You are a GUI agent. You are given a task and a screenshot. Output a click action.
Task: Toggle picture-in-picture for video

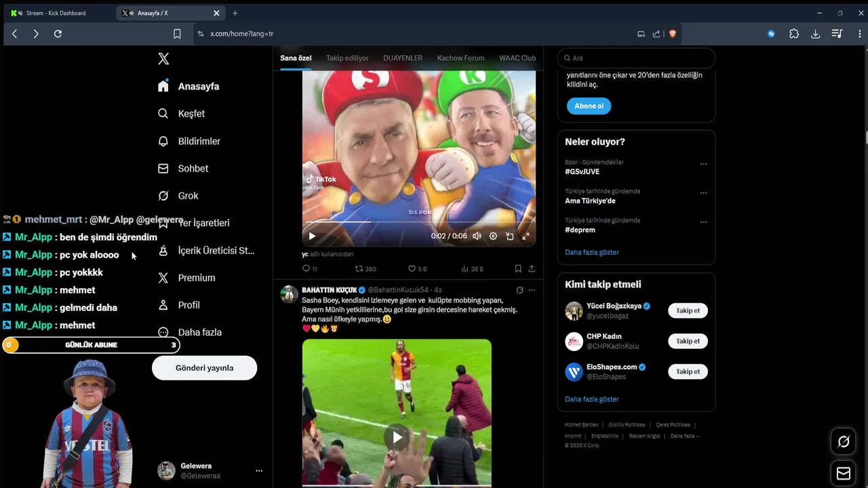pos(509,236)
